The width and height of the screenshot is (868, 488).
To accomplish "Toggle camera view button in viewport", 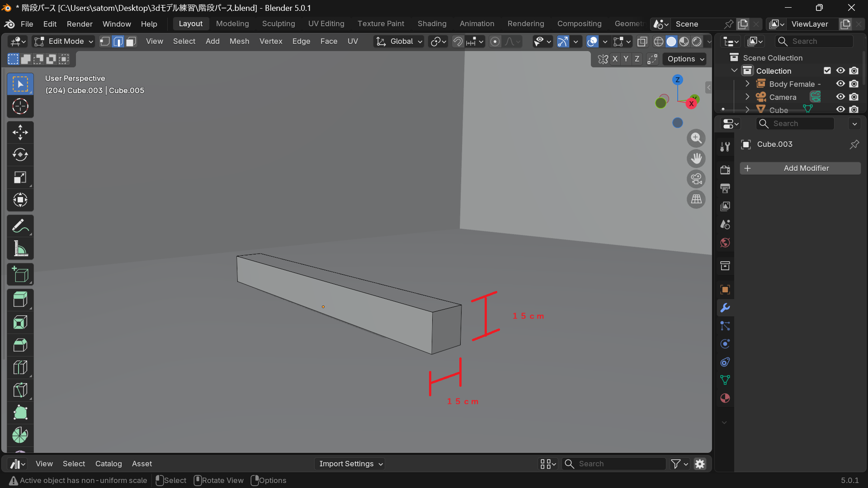I will coord(696,179).
